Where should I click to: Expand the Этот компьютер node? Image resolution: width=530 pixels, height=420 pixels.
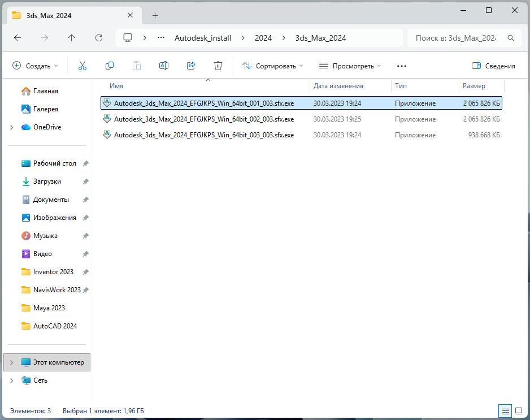[12, 362]
